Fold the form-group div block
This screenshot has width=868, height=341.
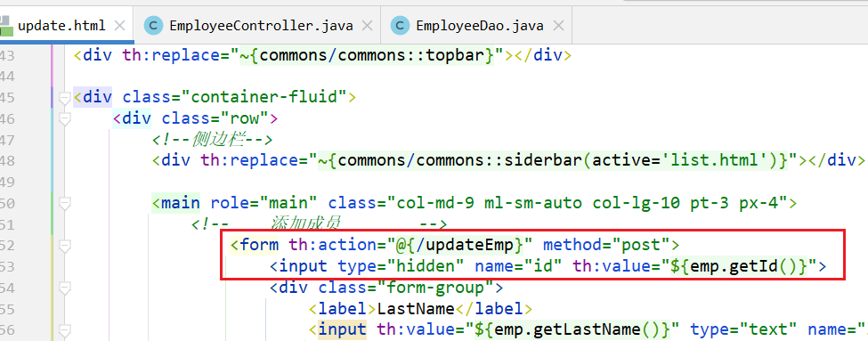[x=65, y=288]
